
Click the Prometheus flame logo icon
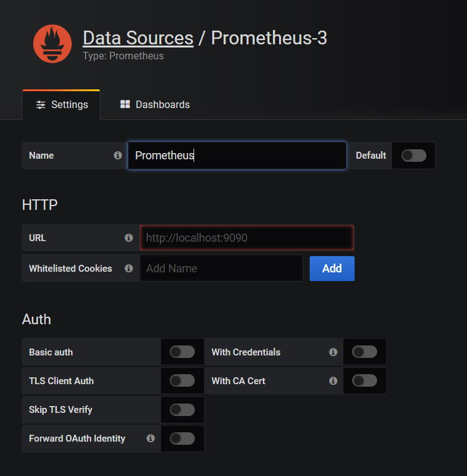[52, 44]
